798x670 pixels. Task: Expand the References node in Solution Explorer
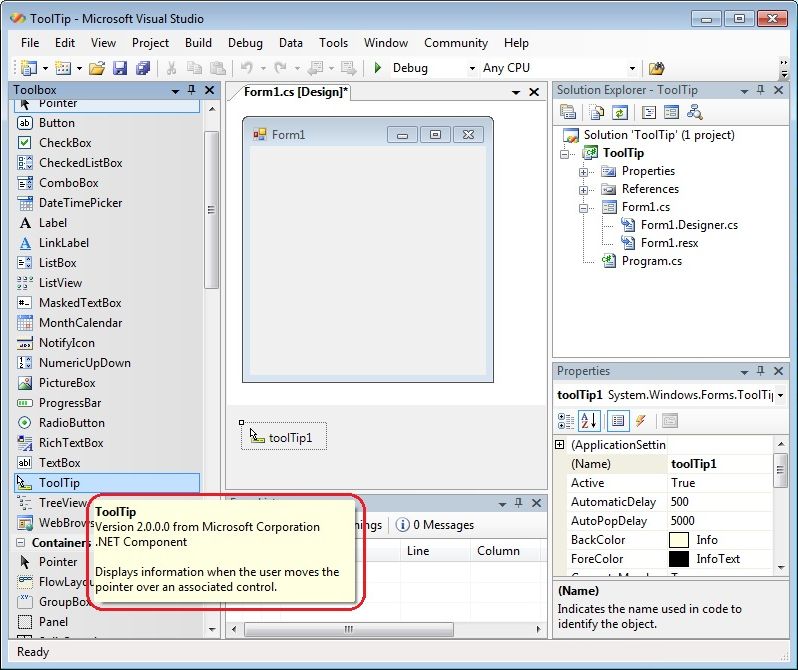click(x=583, y=190)
